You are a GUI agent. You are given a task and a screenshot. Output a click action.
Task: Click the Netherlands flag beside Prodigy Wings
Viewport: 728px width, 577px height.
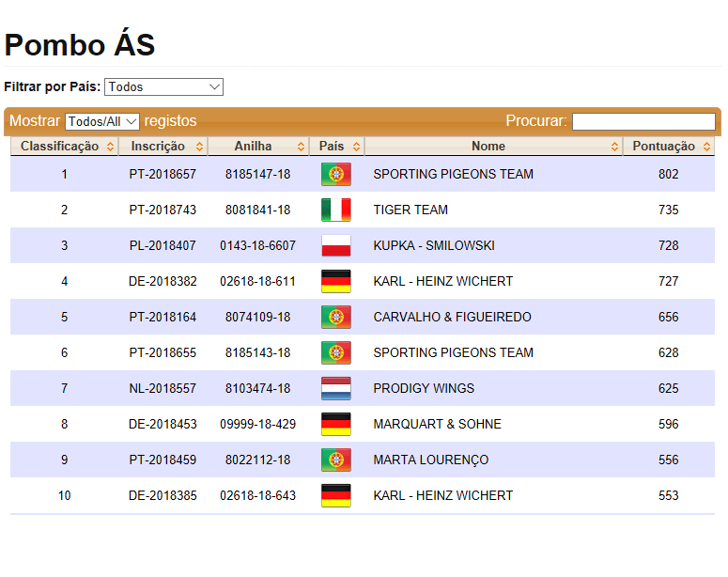click(x=335, y=388)
